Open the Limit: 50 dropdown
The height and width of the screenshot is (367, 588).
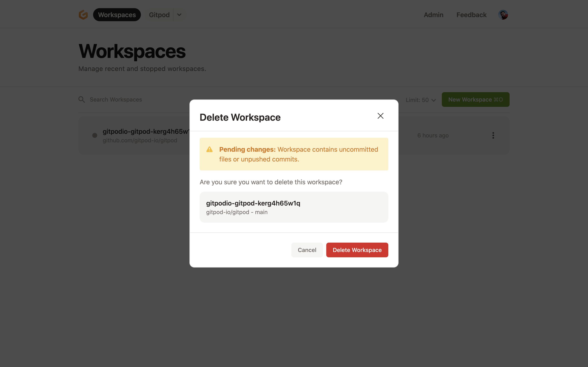click(421, 100)
